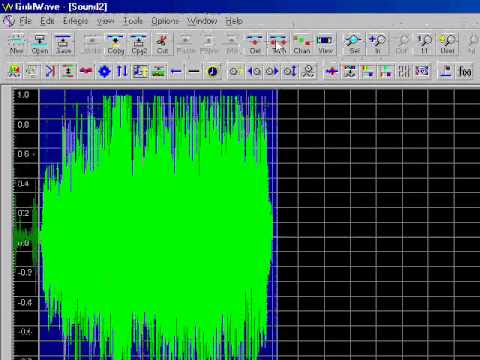480x360 pixels.
Task: Click the icon just left of f(x)
Action: click(446, 71)
